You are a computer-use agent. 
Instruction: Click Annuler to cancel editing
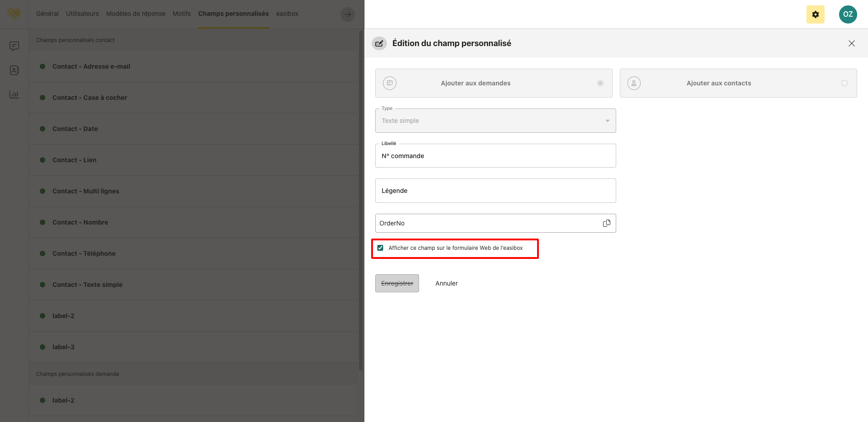(x=446, y=283)
